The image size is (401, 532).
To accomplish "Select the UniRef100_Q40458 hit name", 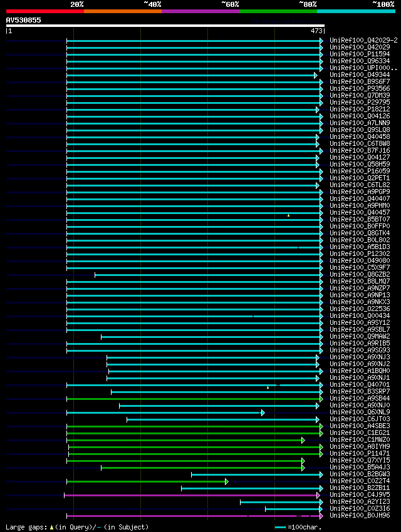I will [x=360, y=136].
